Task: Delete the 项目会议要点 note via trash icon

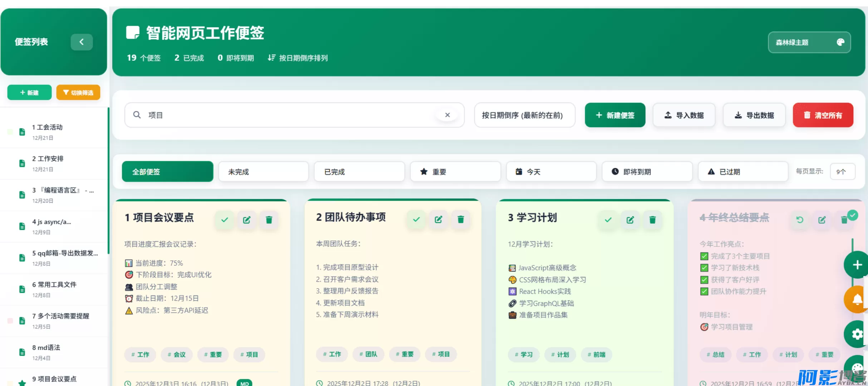Action: click(x=269, y=220)
